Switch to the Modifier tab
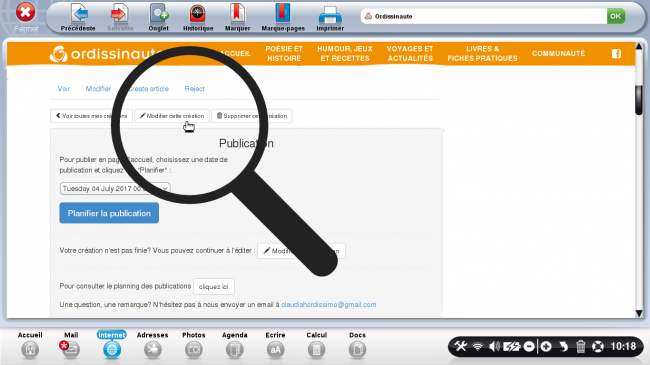 tap(98, 89)
